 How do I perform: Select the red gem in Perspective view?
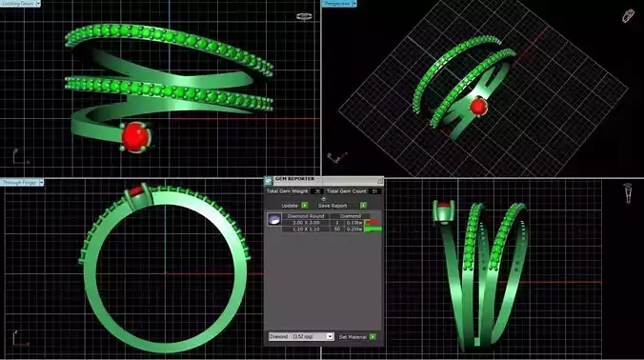coord(478,106)
